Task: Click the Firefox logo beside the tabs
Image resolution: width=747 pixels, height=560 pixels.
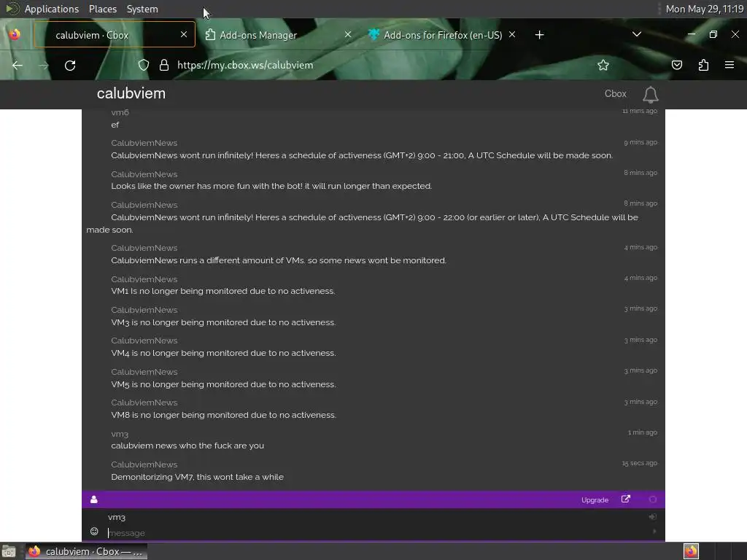Action: tap(15, 34)
